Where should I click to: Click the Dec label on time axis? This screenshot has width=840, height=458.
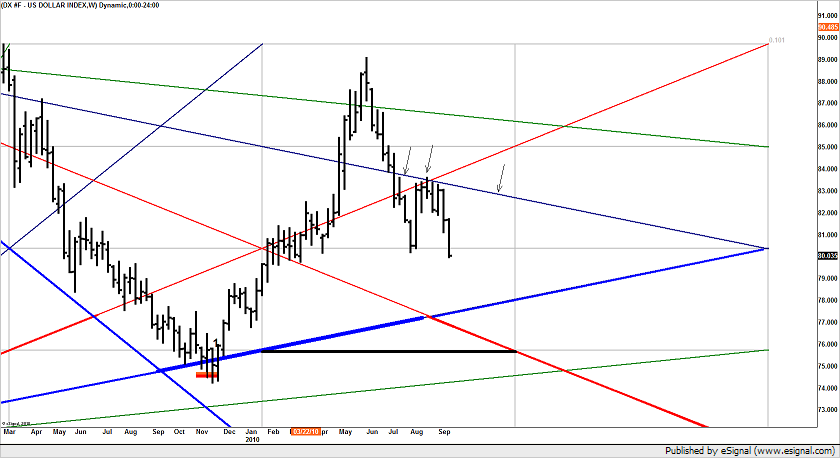point(228,431)
